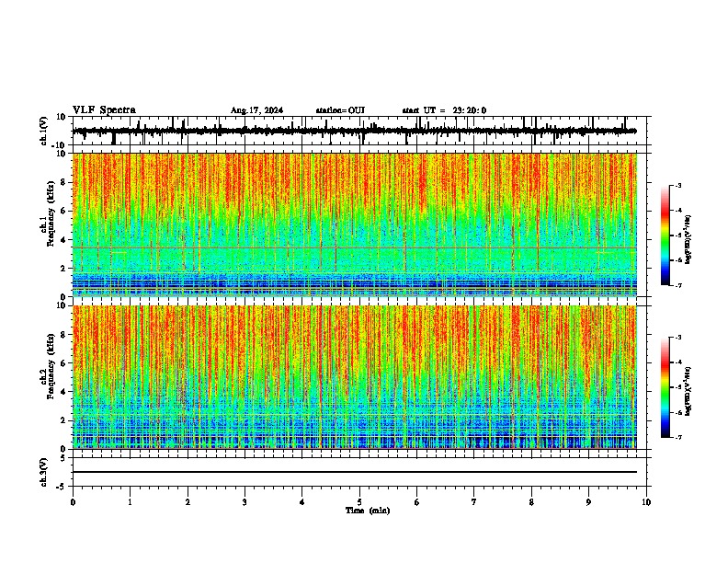Select the ch.2 colorbar log(PSD) label
Screen dimensions: 728x563
click(x=688, y=392)
